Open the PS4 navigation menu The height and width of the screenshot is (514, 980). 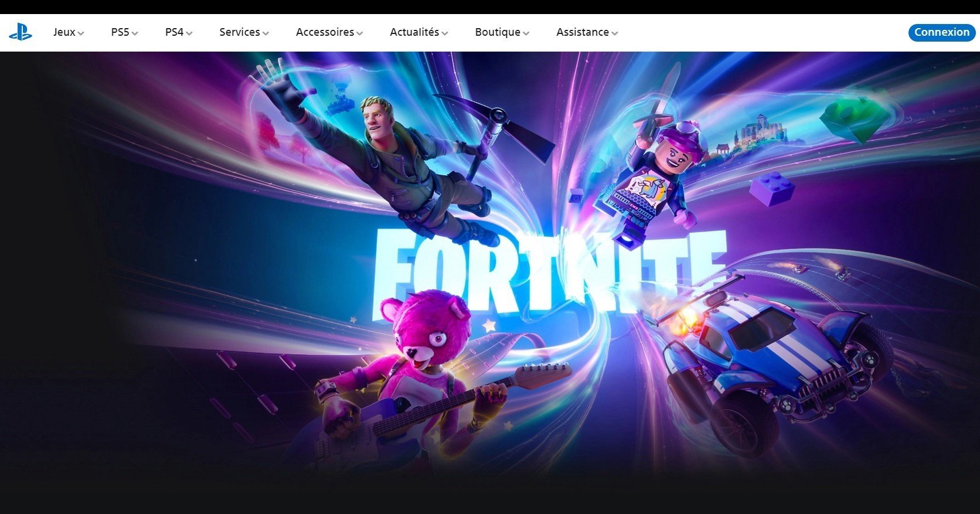[179, 32]
